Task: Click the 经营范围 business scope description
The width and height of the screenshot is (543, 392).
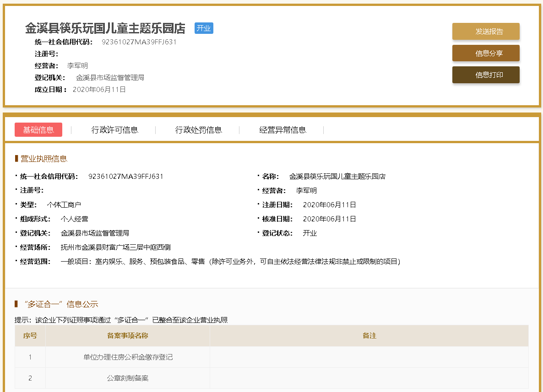Action: 230,262
